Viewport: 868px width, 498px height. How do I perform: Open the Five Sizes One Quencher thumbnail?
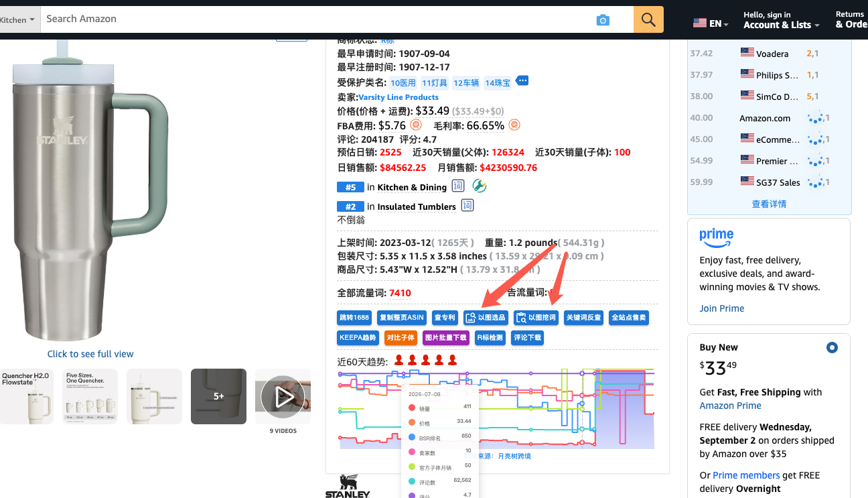[x=90, y=396]
